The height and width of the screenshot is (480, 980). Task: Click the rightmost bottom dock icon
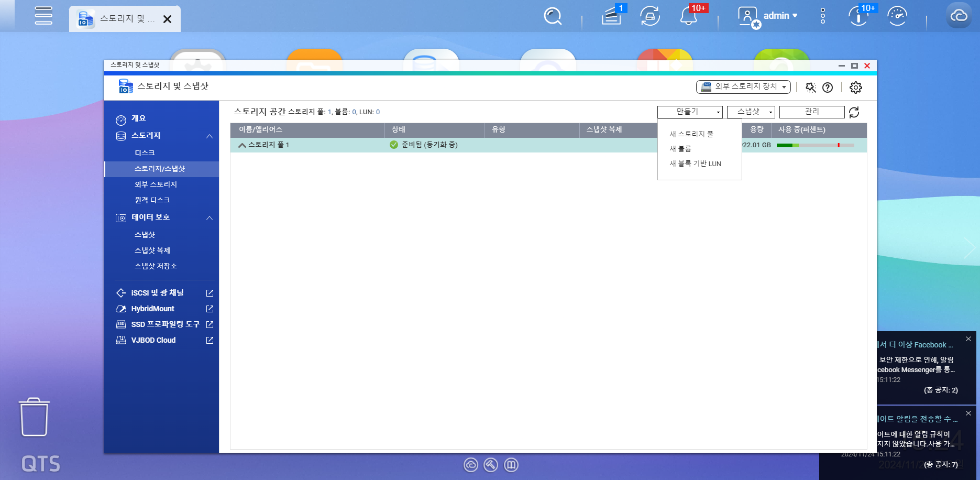[511, 465]
